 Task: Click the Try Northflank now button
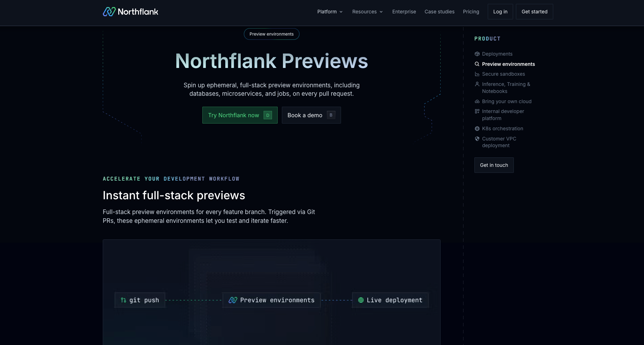pos(240,115)
